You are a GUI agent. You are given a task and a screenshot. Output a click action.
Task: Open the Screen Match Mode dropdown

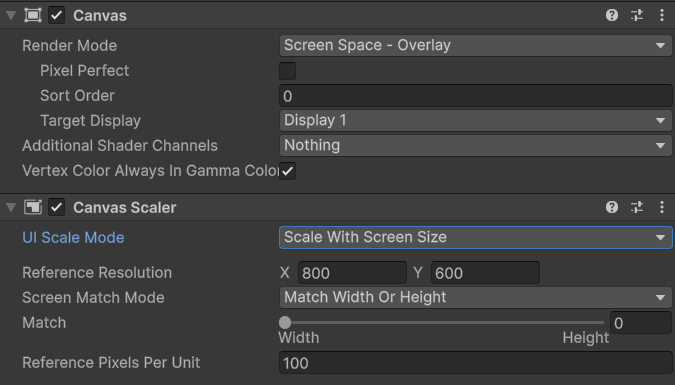[x=475, y=298]
